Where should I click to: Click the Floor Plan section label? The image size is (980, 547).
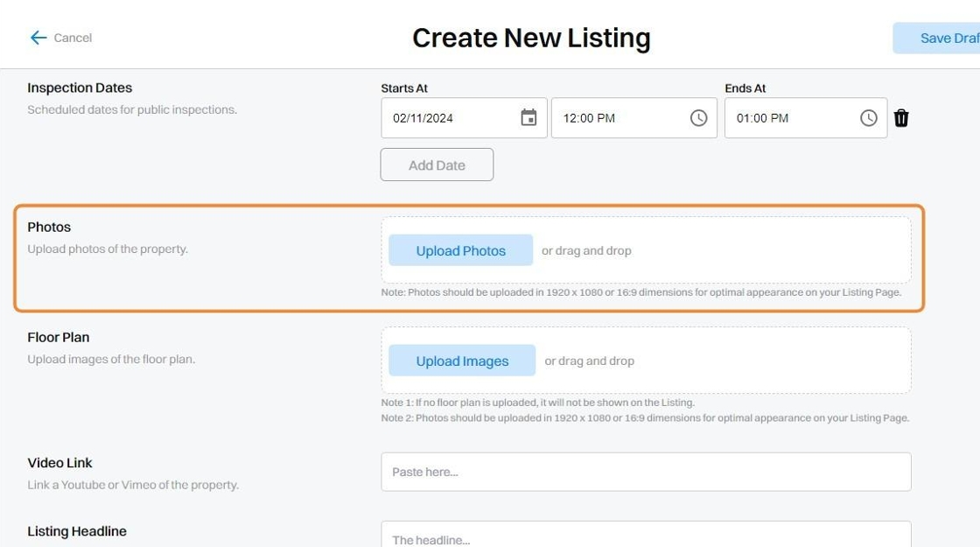coord(59,338)
